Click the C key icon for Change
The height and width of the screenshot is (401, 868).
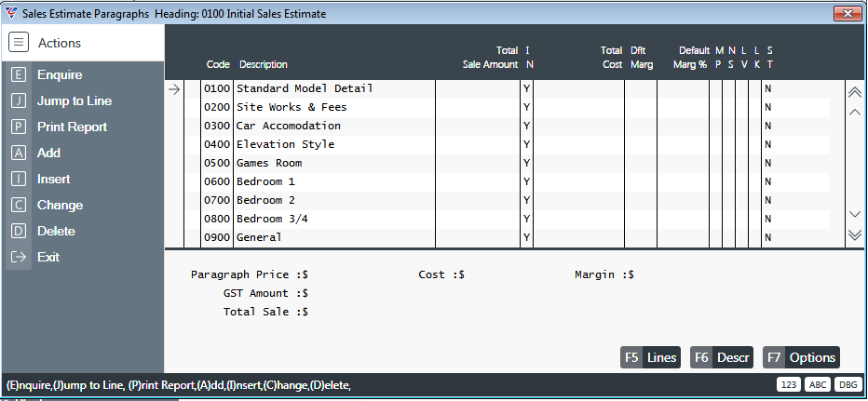[19, 205]
